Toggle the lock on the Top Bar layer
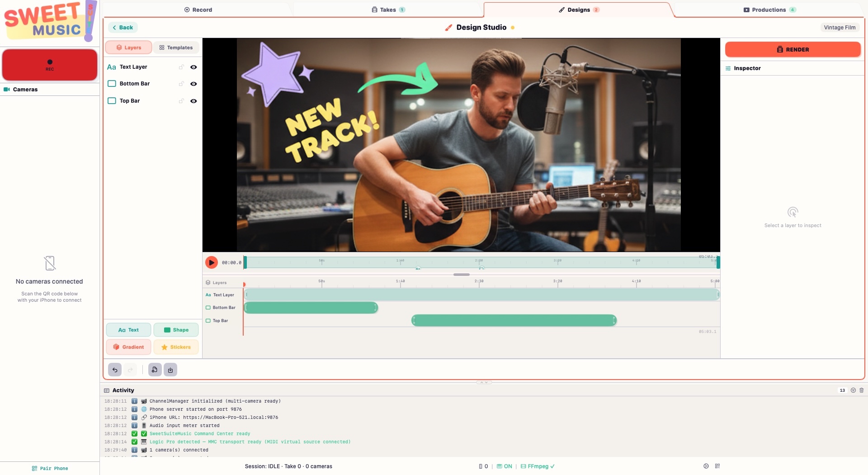This screenshot has height=475, width=868. 181,101
